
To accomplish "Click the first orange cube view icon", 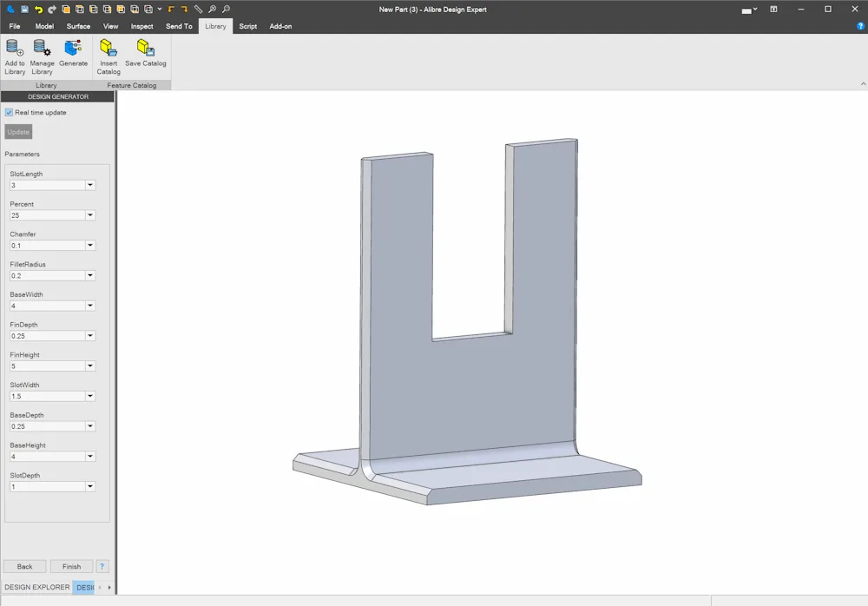I will click(x=66, y=9).
